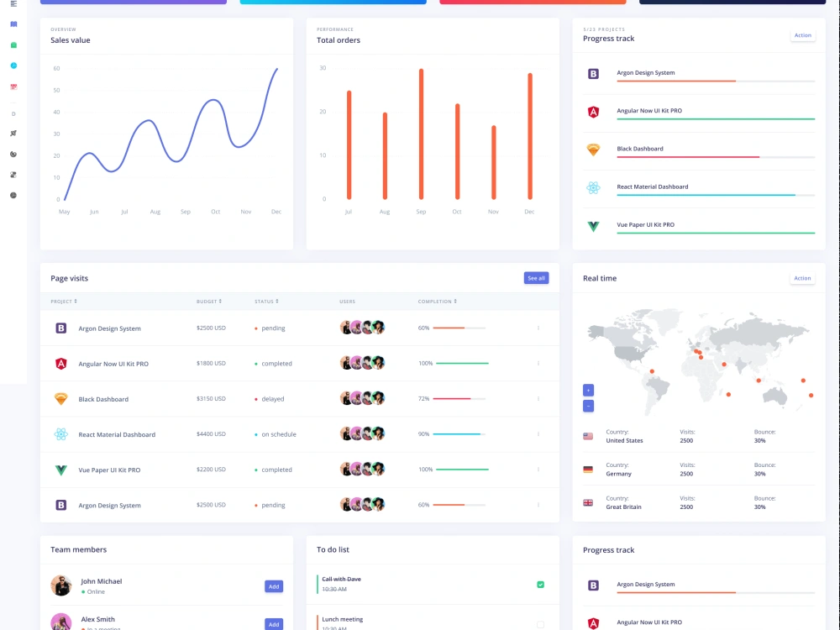This screenshot has height=630, width=840.
Task: Toggle the Project column sort order
Action: coord(65,301)
